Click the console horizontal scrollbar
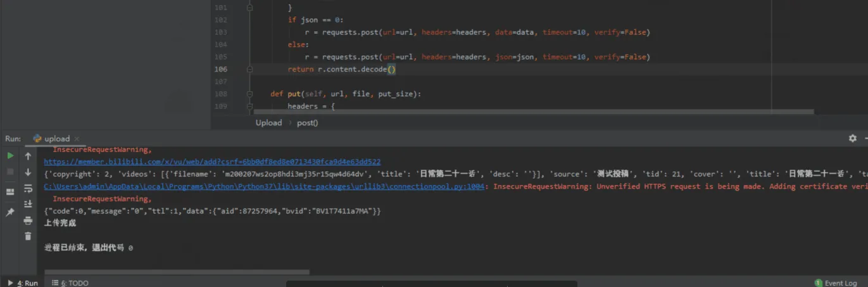The image size is (868, 287). 177,272
